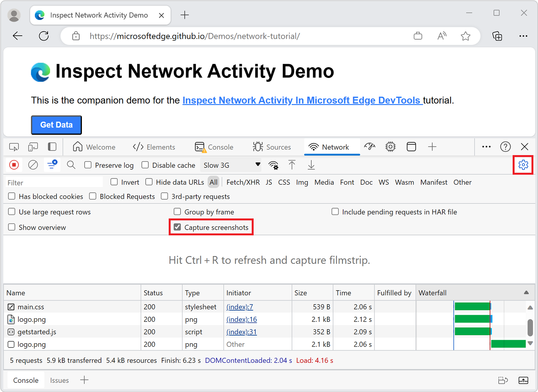Uncheck Capture screenshots
Image resolution: width=538 pixels, height=392 pixels.
(177, 227)
